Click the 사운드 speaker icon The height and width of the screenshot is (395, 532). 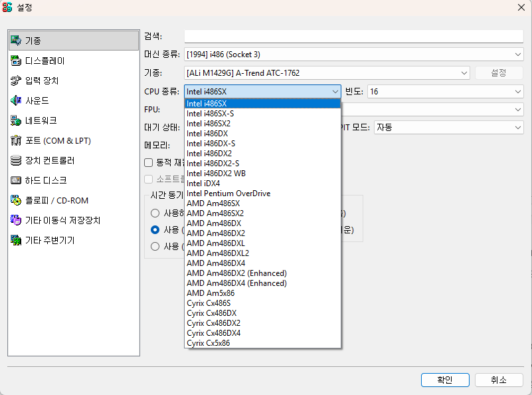point(15,100)
